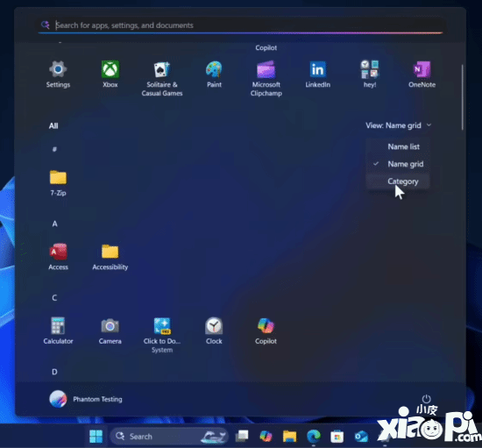
Task: Open OneNote
Action: 422,74
